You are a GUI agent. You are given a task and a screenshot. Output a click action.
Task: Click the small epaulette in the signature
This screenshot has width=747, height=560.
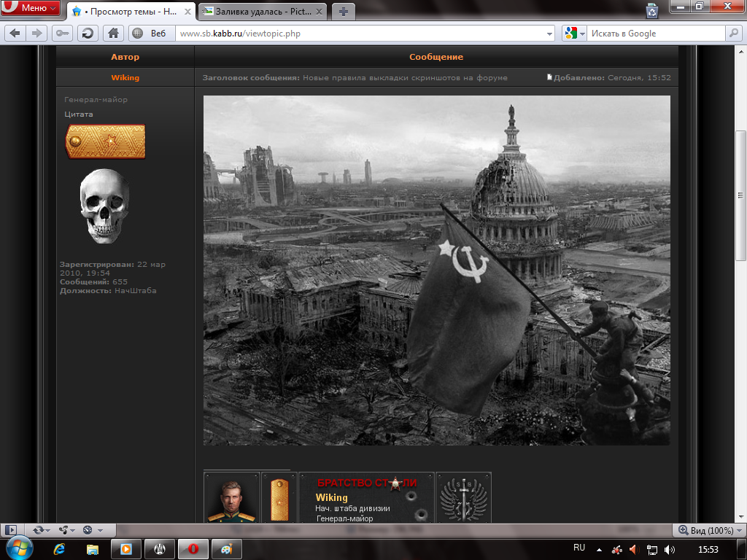point(279,498)
